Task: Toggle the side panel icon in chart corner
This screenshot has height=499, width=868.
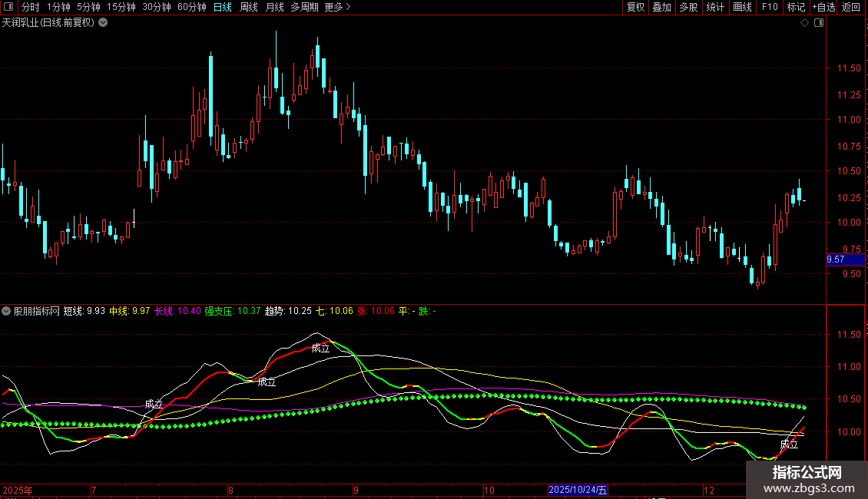Action: click(819, 23)
